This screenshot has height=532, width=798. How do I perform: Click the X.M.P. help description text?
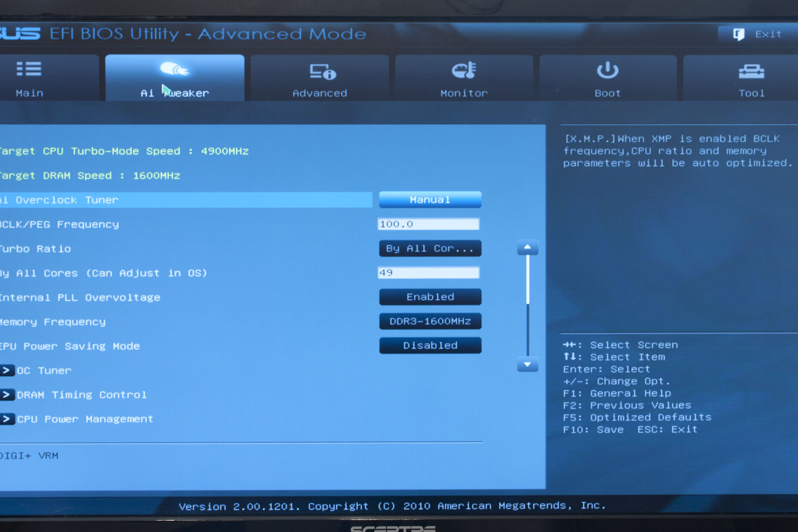(678, 151)
